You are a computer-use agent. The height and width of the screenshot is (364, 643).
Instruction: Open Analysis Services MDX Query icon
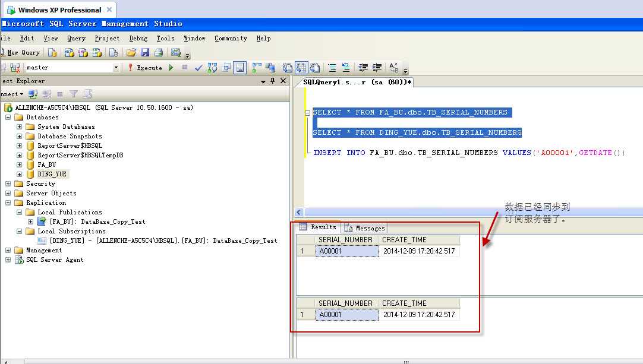pos(70,52)
